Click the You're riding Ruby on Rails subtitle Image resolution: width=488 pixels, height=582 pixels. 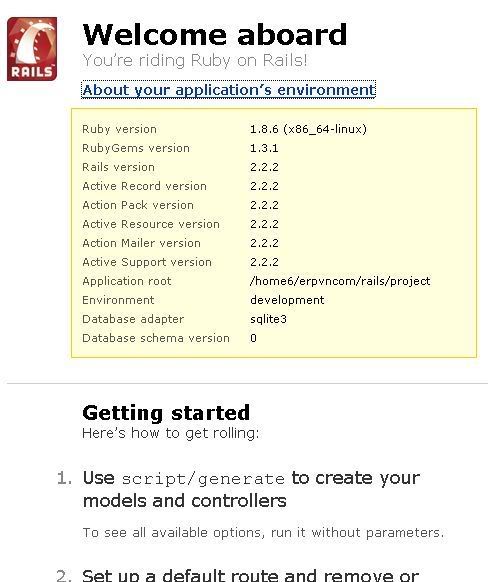point(195,61)
